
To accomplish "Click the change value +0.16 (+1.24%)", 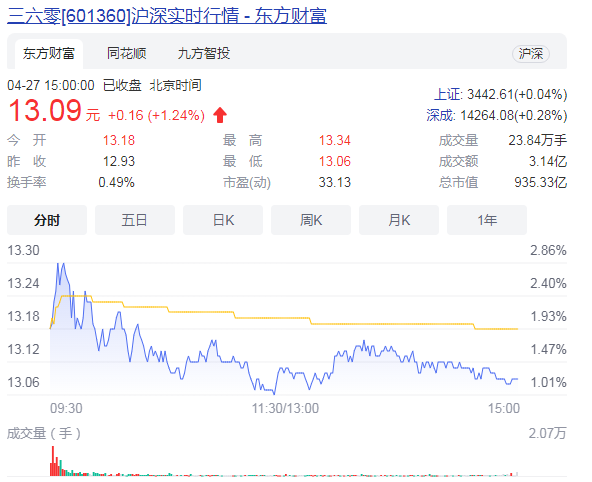I will click(156, 115).
